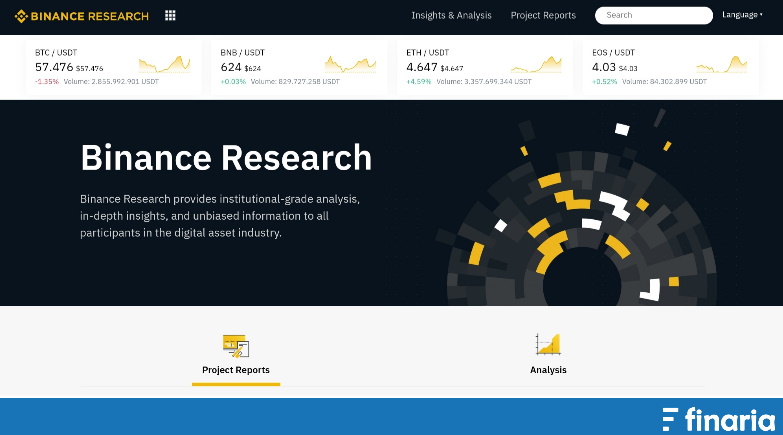This screenshot has width=783, height=435.
Task: Click ETH volume 3.357.699.344 USDT text
Action: tap(484, 81)
